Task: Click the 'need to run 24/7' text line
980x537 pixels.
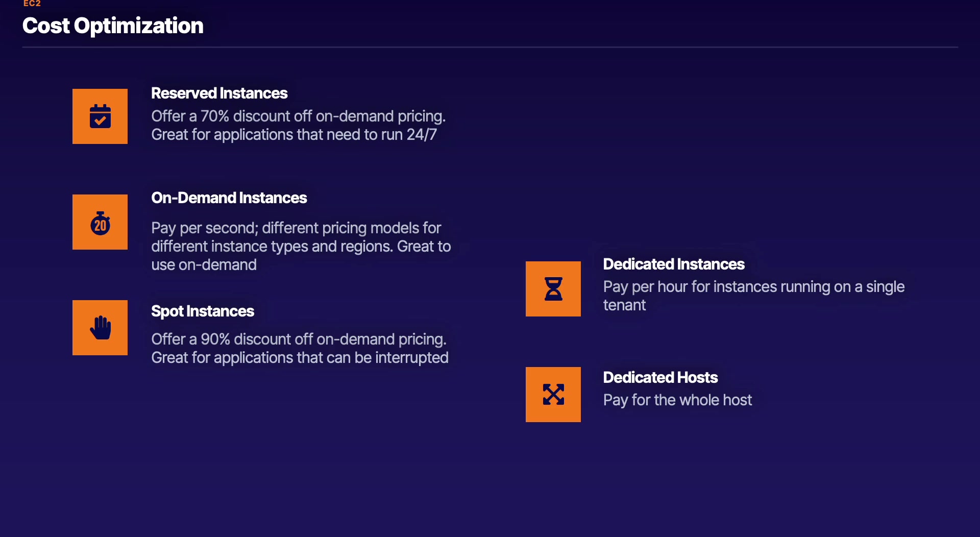Action: (293, 135)
